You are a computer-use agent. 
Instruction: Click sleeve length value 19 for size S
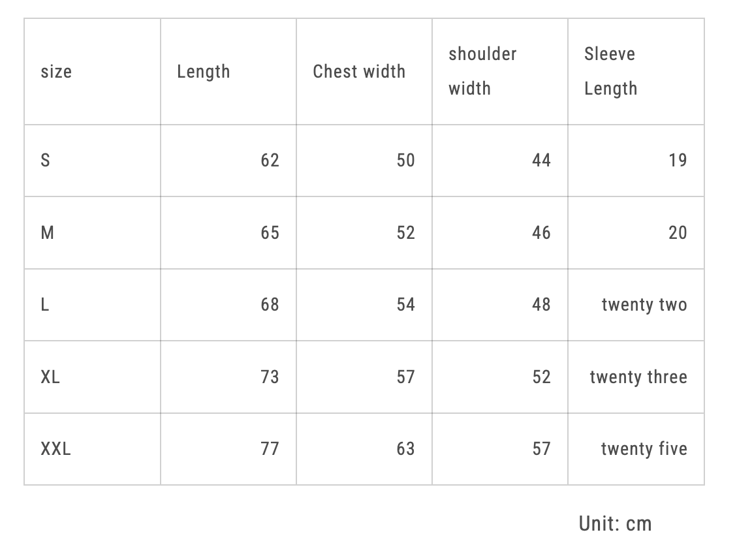pos(678,161)
